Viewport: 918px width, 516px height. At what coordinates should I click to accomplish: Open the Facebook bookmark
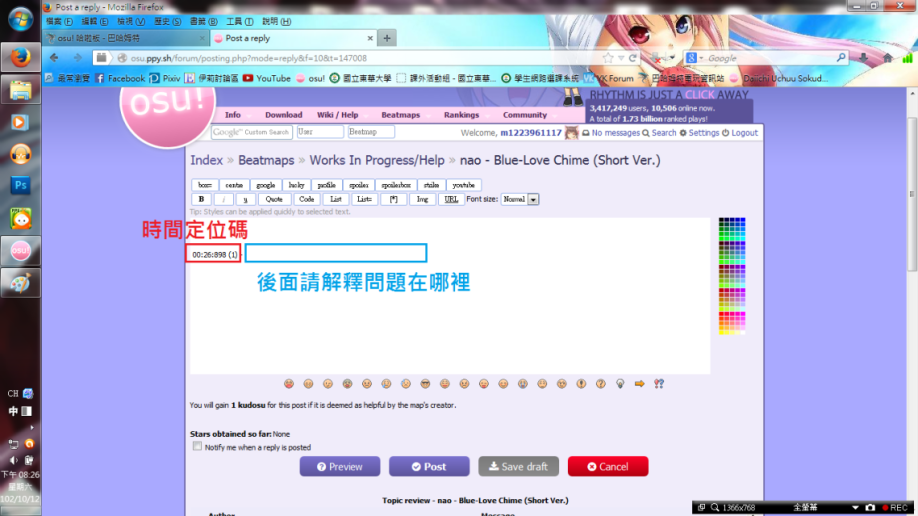pyautogui.click(x=120, y=78)
